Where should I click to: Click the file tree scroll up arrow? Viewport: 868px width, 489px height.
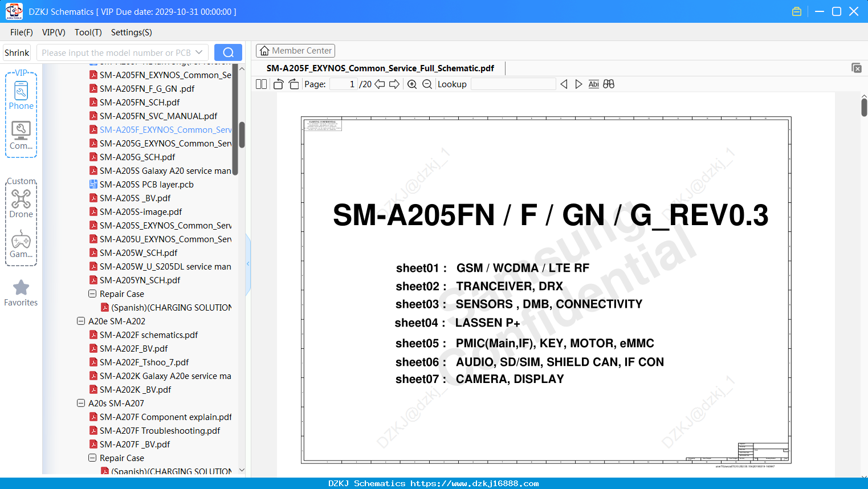tap(242, 68)
